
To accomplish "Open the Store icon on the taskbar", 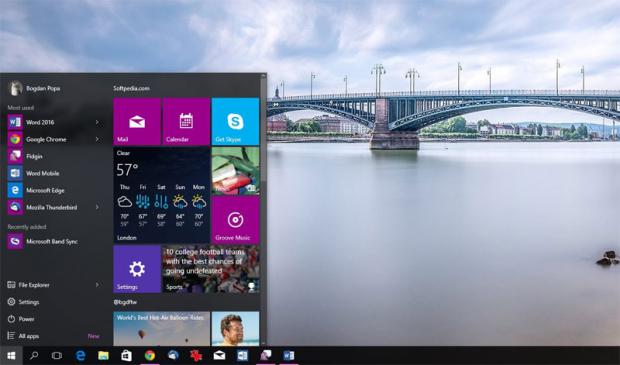I will (x=126, y=356).
